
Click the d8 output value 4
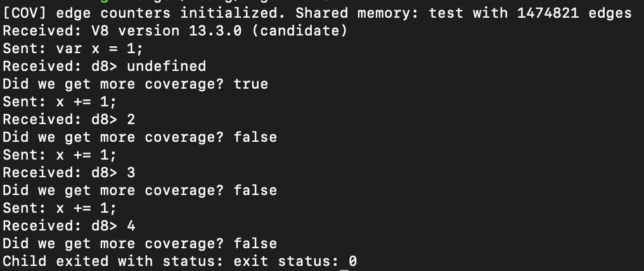coord(131,225)
